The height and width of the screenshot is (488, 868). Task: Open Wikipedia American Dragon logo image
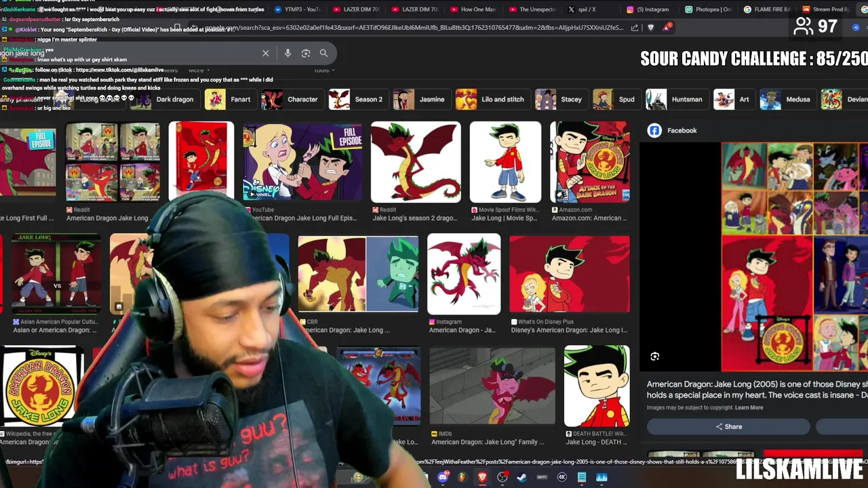(x=42, y=386)
